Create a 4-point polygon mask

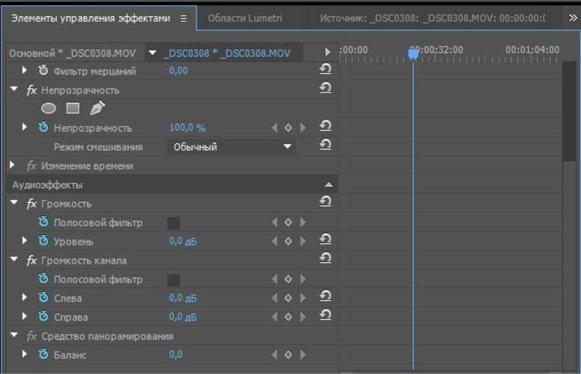click(73, 108)
